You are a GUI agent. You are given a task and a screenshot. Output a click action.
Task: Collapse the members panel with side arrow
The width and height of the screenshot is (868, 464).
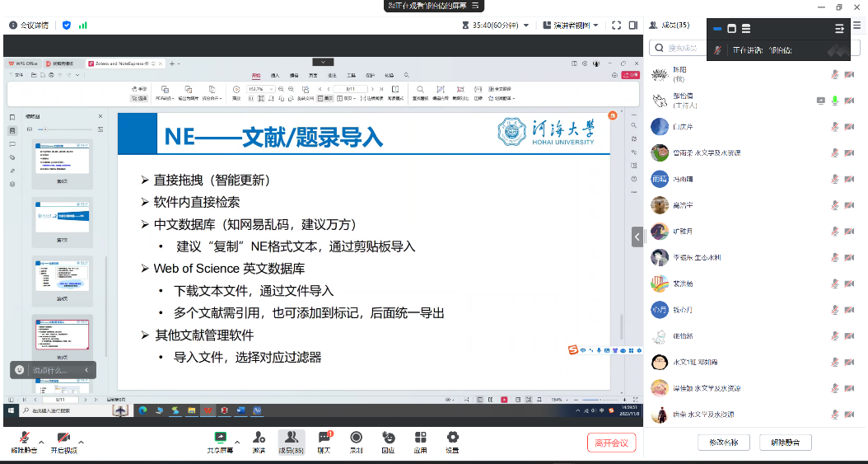pos(637,237)
